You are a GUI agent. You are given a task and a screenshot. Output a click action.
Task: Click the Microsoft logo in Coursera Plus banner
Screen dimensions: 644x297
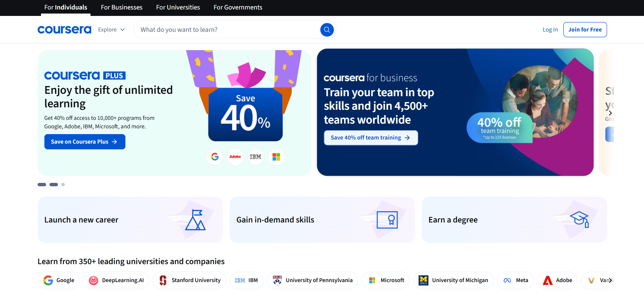(276, 157)
